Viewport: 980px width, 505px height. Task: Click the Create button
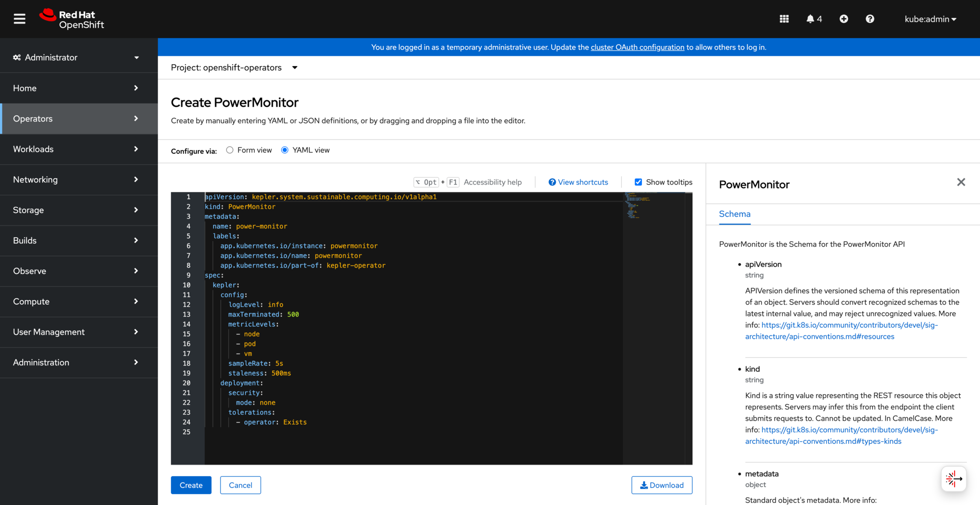[191, 485]
